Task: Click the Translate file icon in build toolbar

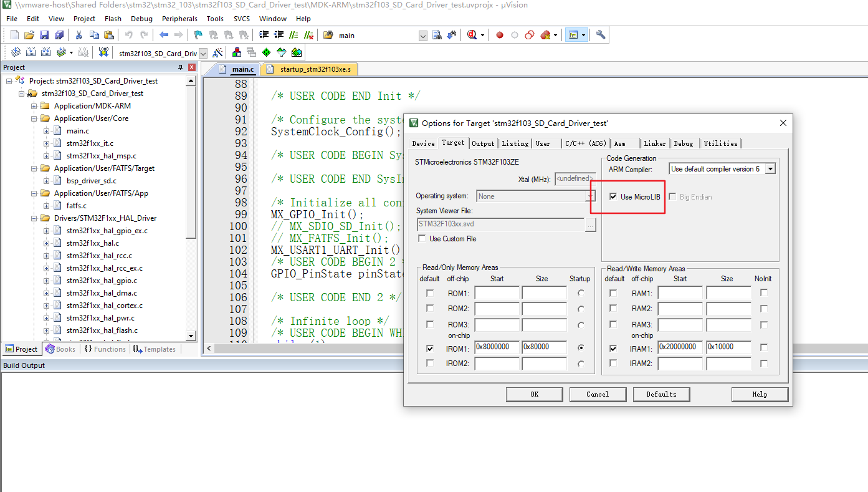Action: pos(16,52)
